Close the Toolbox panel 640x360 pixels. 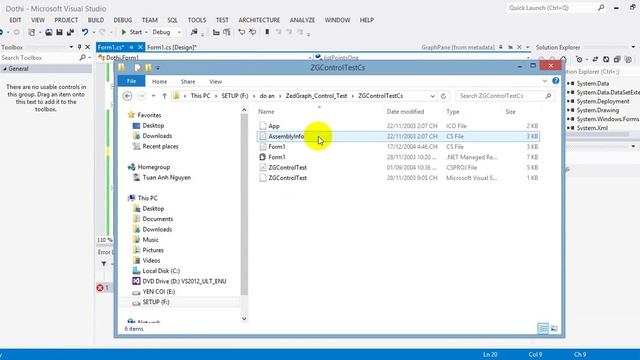point(87,47)
